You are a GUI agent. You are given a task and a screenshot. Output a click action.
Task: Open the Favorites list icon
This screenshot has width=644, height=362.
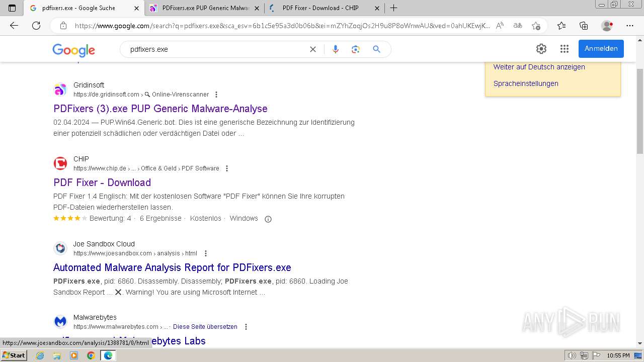[x=561, y=26]
